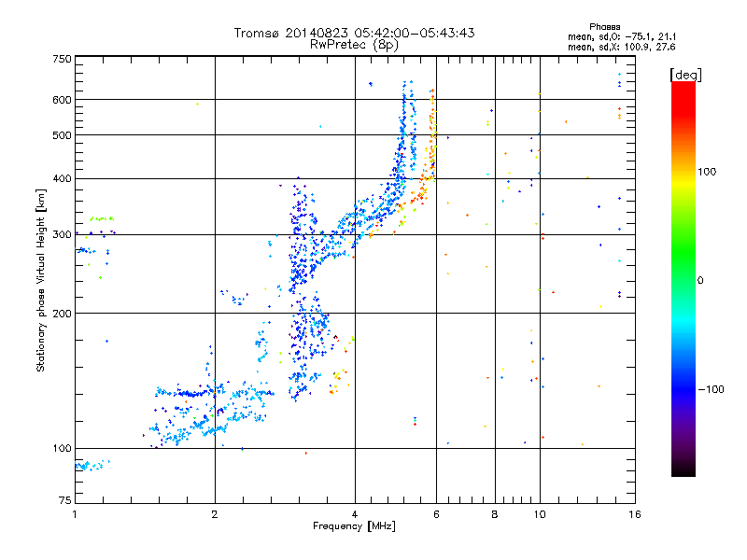Click the frequency axis label "2"
This screenshot has width=747, height=560.
(215, 514)
